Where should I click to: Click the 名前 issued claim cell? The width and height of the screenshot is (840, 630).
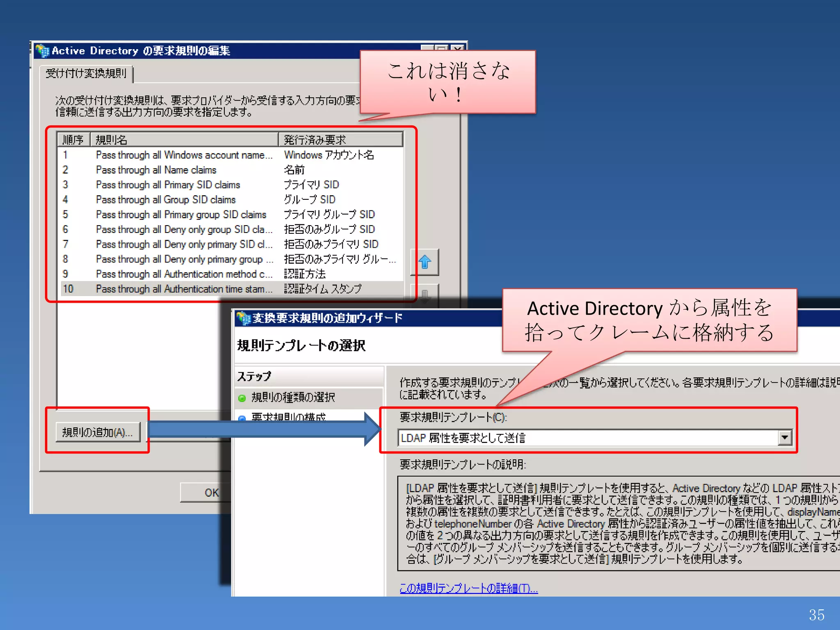click(294, 170)
